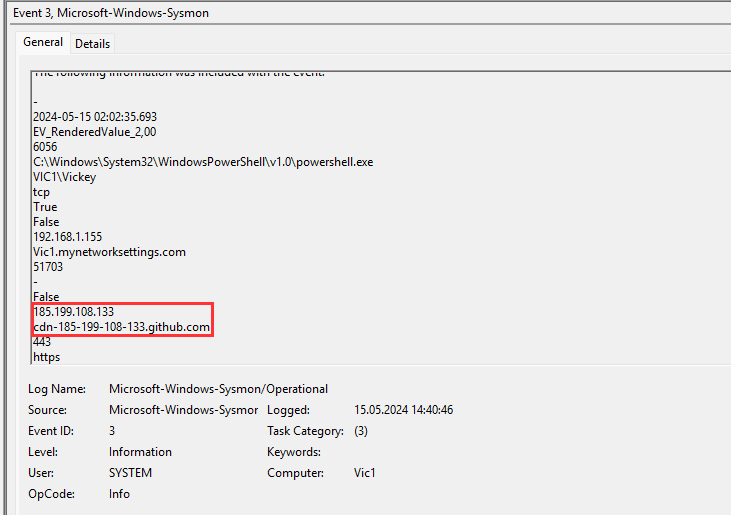Click the User value SYSTEM
Image resolution: width=731 pixels, height=515 pixels.
click(130, 473)
